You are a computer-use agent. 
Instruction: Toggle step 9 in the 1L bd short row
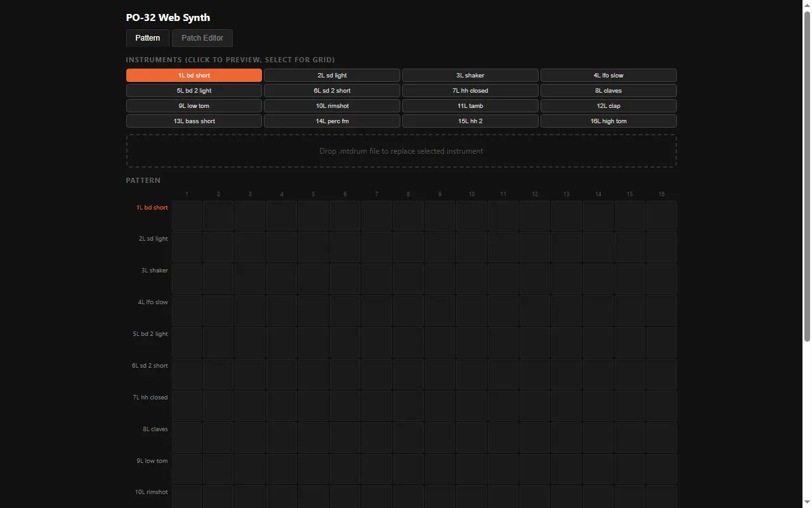[440, 215]
